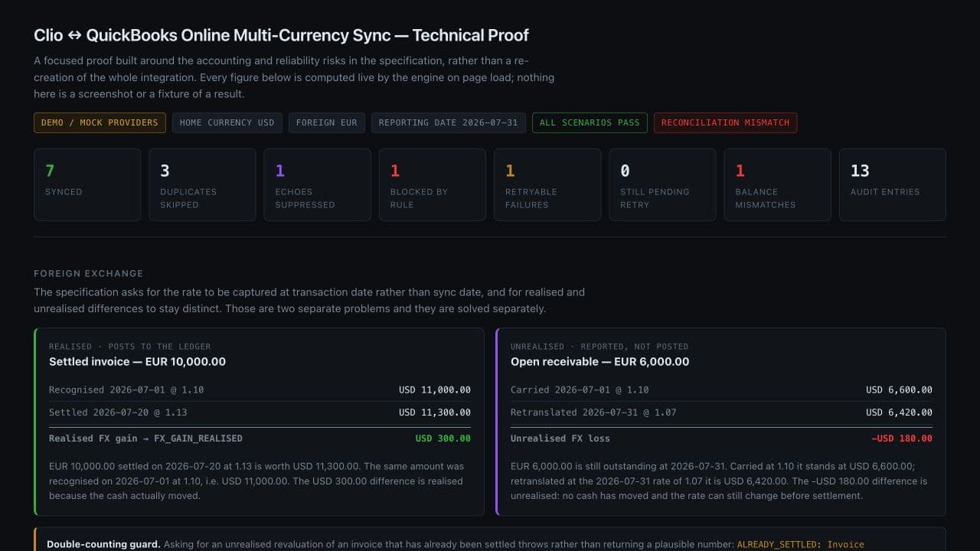The image size is (980, 551).
Task: Click the DEMO / MOCK PROVIDERS badge
Action: pyautogui.click(x=100, y=122)
